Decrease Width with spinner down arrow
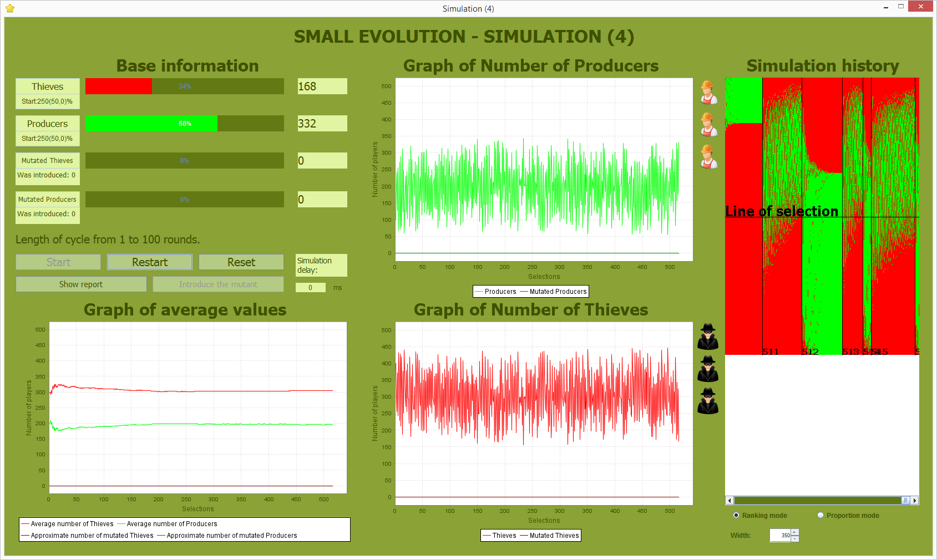Image resolution: width=937 pixels, height=560 pixels. click(795, 539)
